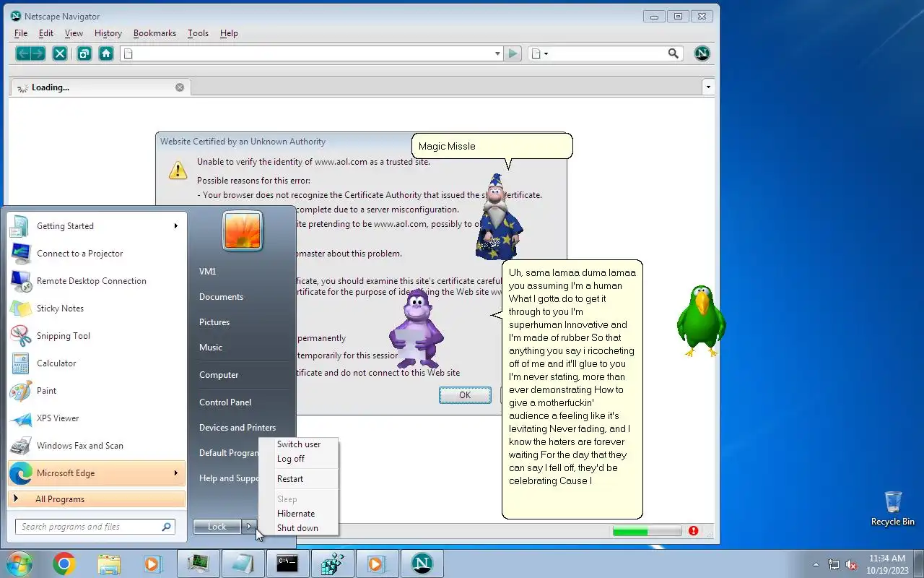Open the Tools menu
This screenshot has height=578, width=924.
click(x=198, y=33)
